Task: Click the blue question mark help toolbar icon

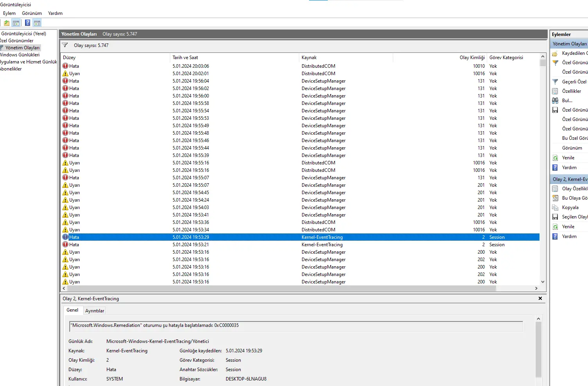Action: coord(28,23)
